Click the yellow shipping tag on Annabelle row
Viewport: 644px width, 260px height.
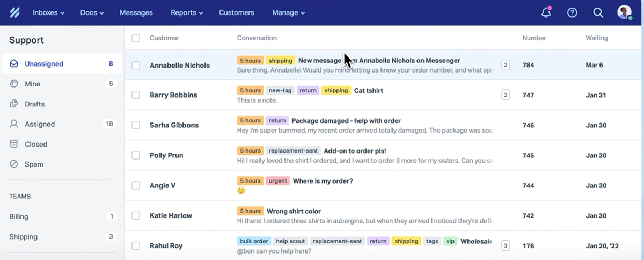(x=281, y=61)
